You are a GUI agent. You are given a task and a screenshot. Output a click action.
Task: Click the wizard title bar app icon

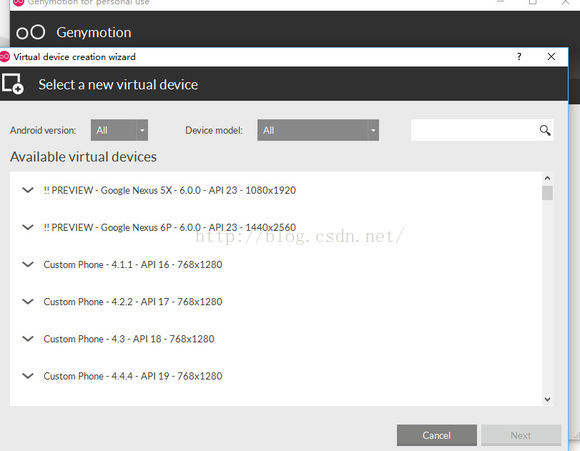(4, 57)
